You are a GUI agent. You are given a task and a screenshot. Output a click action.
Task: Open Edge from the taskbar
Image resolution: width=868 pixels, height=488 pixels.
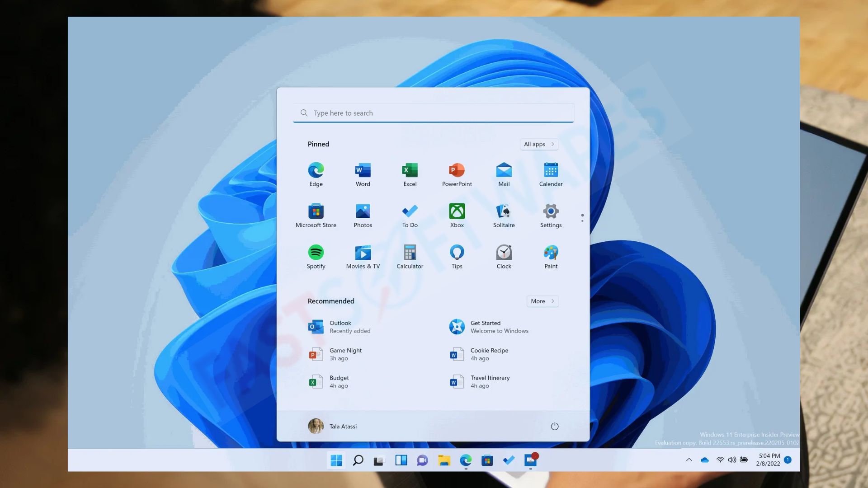(466, 460)
